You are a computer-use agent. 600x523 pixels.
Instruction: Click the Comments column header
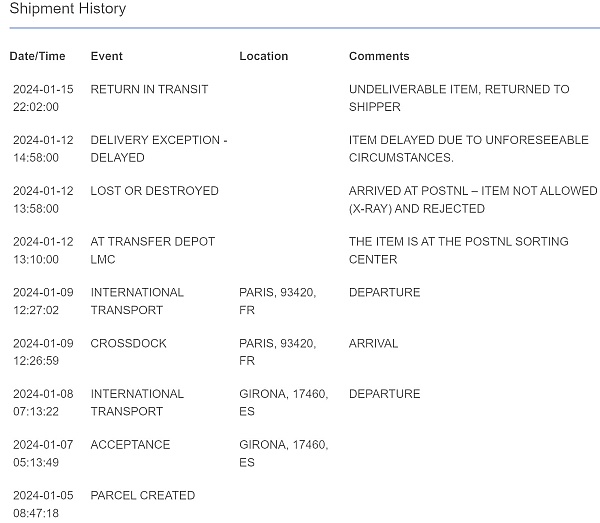pyautogui.click(x=379, y=56)
